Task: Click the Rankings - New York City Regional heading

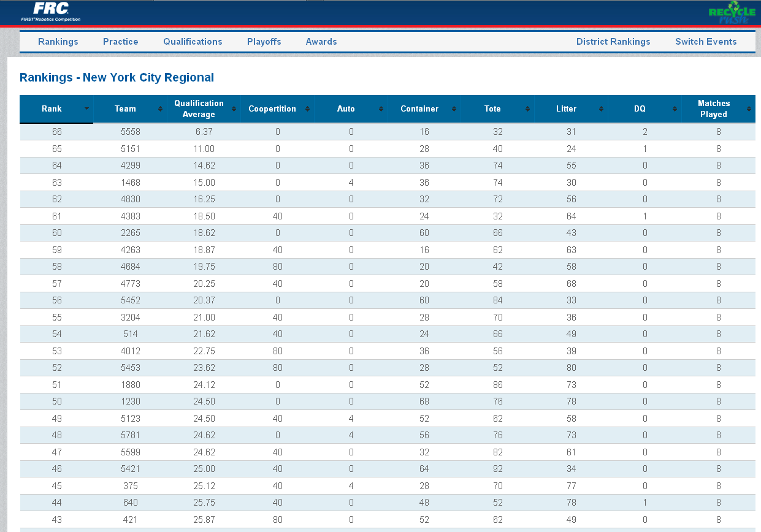Action: 117,78
